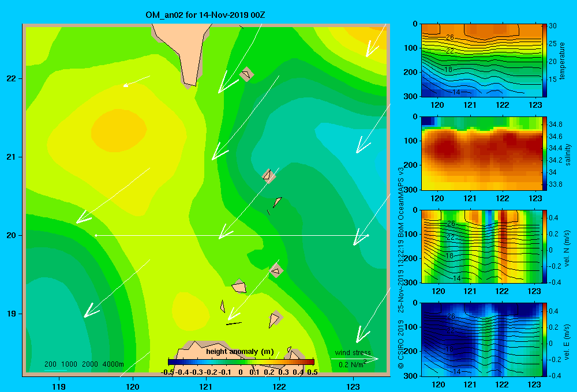This screenshot has width=577, height=392.
Task: Click the '0.2 N/m2' wind stress scale value
Action: (353, 364)
